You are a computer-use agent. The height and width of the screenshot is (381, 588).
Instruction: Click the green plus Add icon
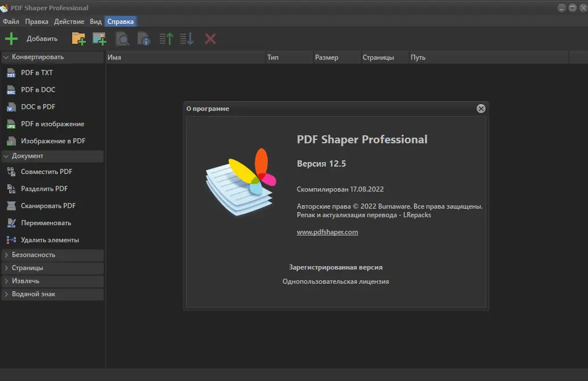pyautogui.click(x=11, y=39)
